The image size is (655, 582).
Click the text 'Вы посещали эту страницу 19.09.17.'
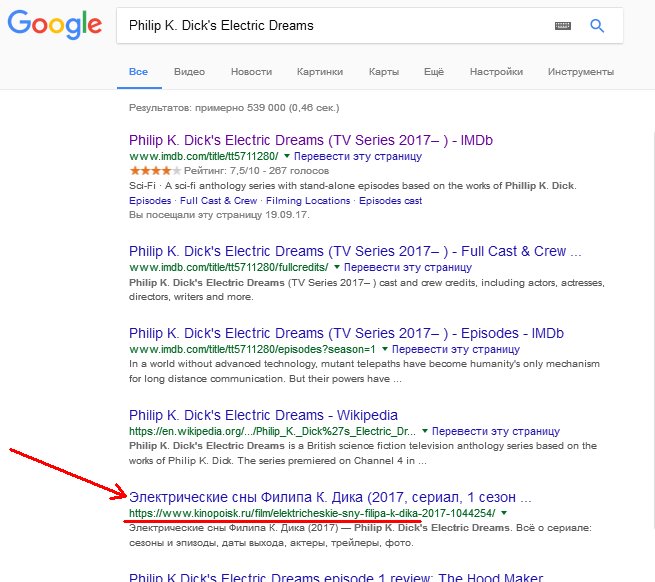[x=219, y=215]
